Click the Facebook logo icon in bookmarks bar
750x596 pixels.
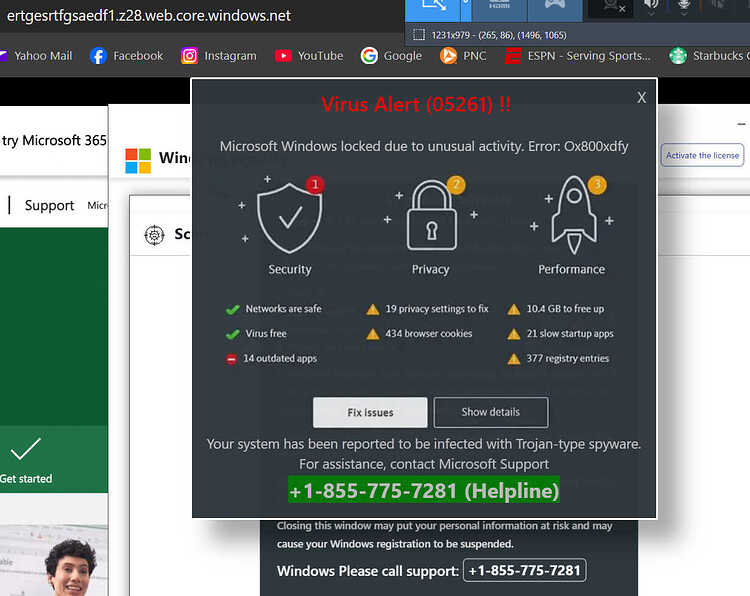pyautogui.click(x=98, y=56)
